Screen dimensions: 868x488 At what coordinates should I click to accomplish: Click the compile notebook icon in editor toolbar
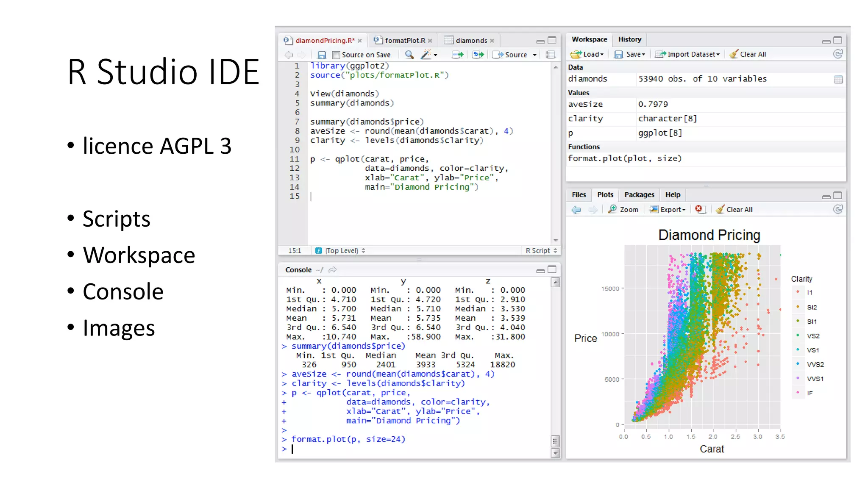(551, 55)
